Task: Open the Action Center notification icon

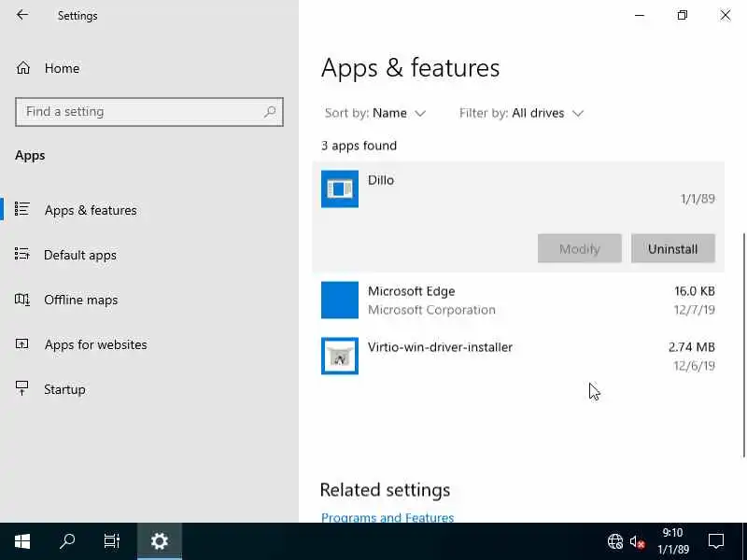Action: [716, 541]
